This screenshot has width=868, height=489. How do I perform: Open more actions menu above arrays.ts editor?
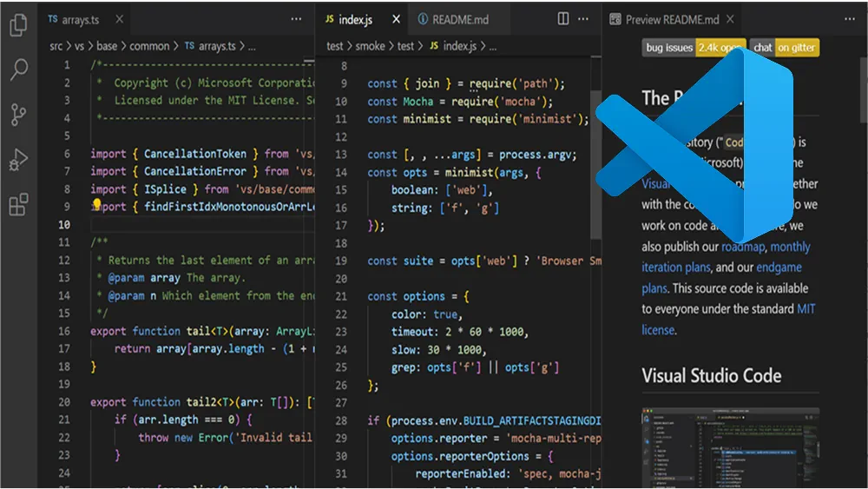[296, 19]
